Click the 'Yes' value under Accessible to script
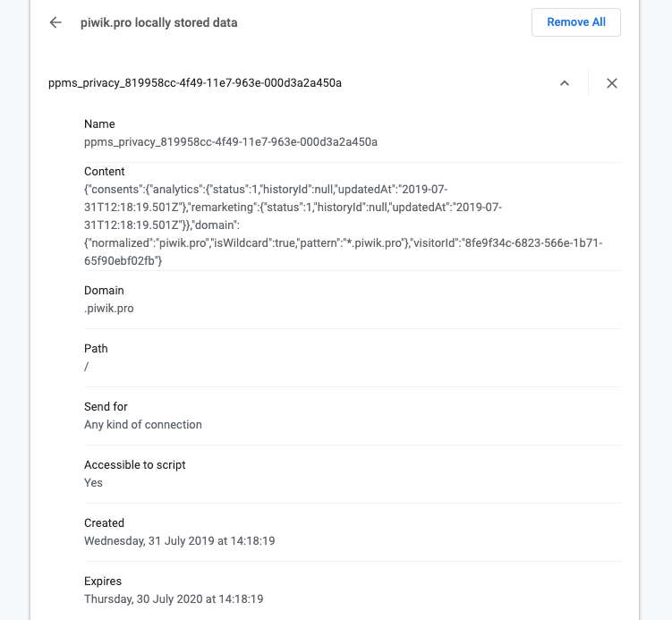 point(94,482)
